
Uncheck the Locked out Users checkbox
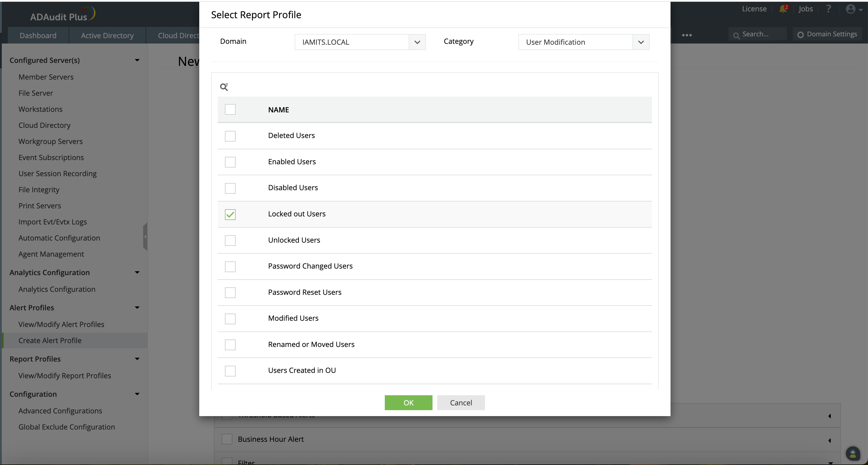coord(230,215)
